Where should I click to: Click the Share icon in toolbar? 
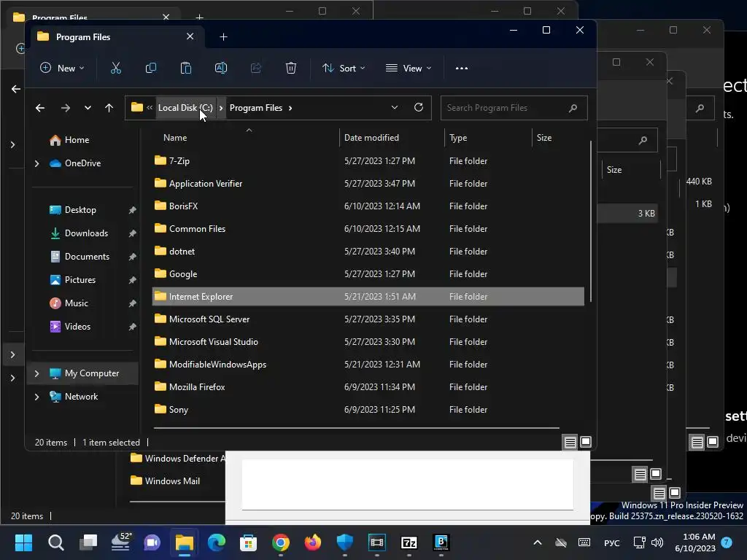256,68
